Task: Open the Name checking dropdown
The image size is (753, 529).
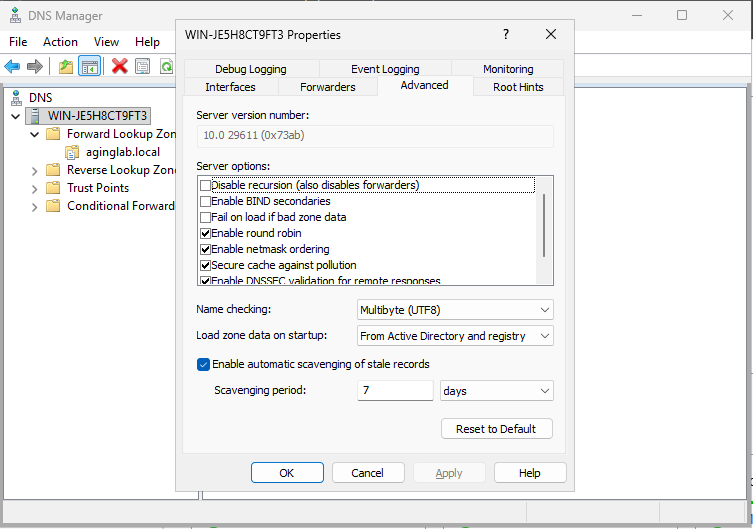Action: (455, 310)
